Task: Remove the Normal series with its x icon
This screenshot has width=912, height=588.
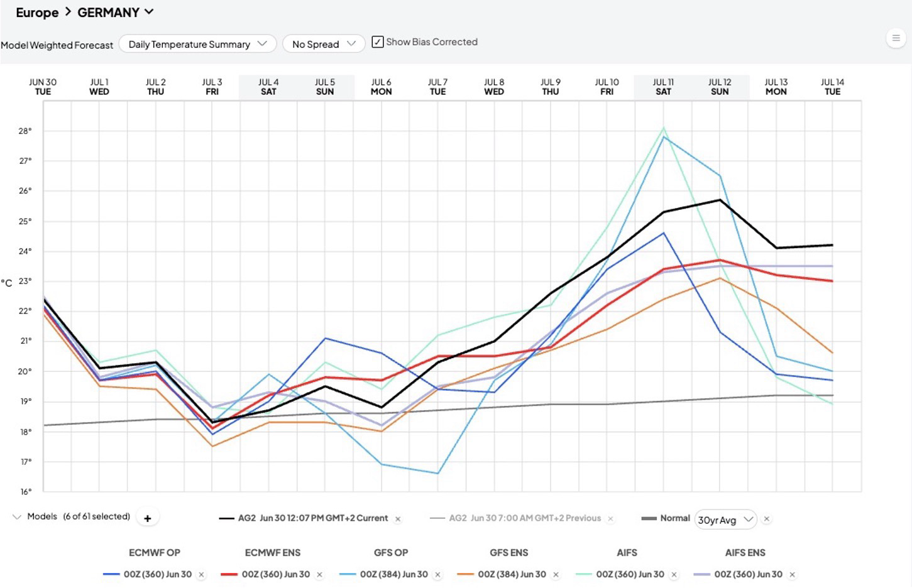Action: point(767,519)
